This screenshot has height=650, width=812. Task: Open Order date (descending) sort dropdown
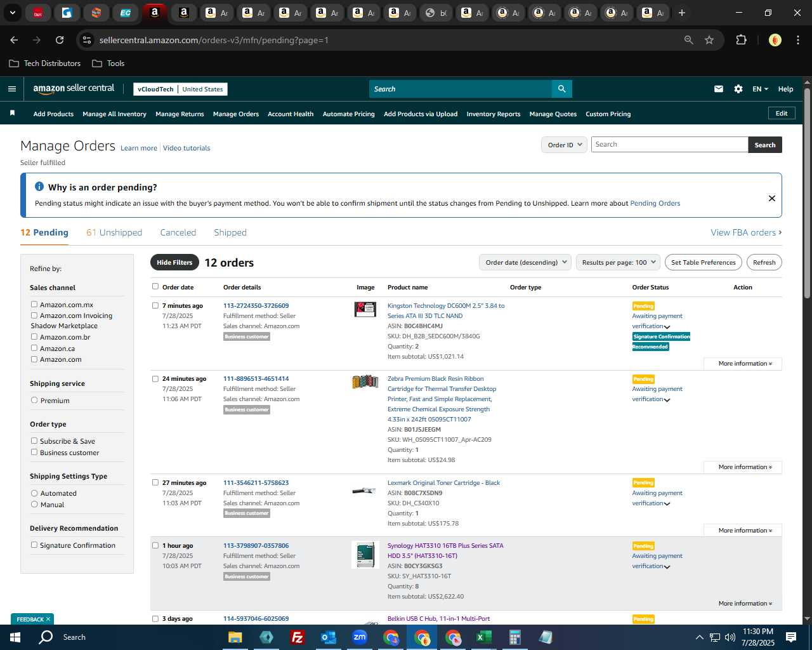(x=525, y=262)
